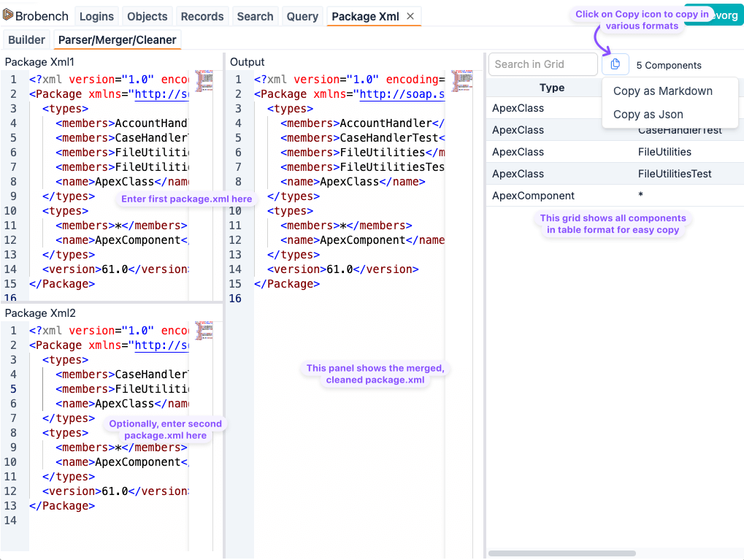This screenshot has width=744, height=560.
Task: Click line 4 AccountHandler member in Package Xml1
Action: [x=121, y=123]
